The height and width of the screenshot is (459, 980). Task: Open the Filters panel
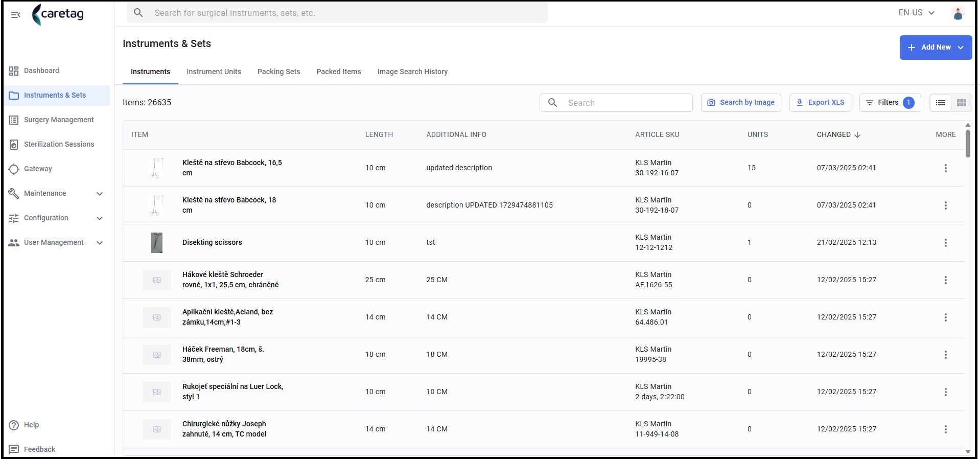coord(890,103)
